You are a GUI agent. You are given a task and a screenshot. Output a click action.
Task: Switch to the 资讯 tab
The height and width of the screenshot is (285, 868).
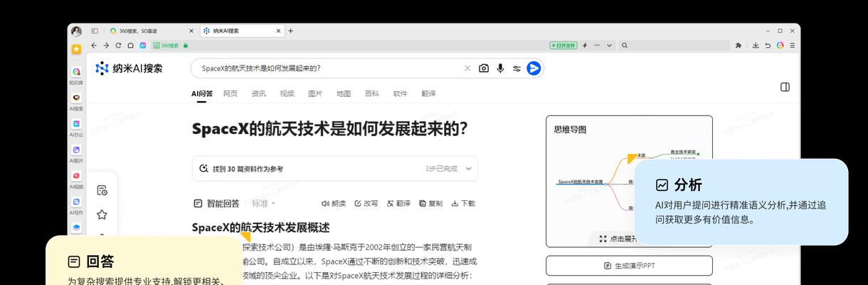[x=259, y=94]
